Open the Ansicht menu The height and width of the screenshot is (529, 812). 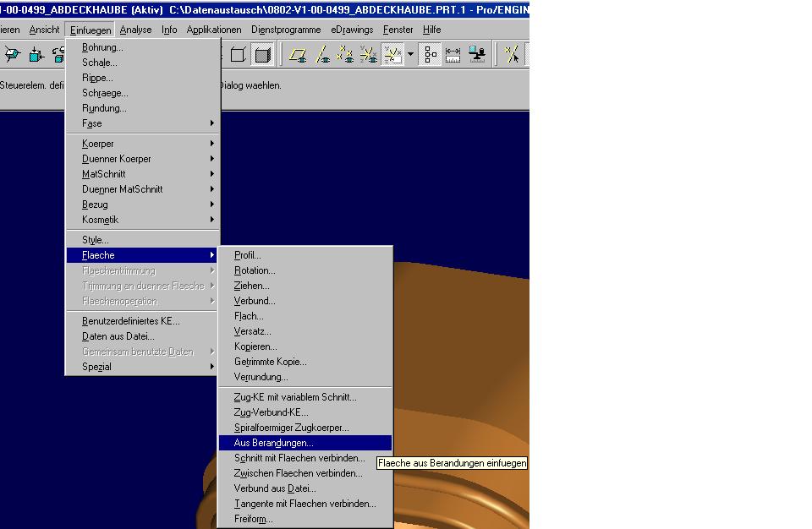coord(44,30)
